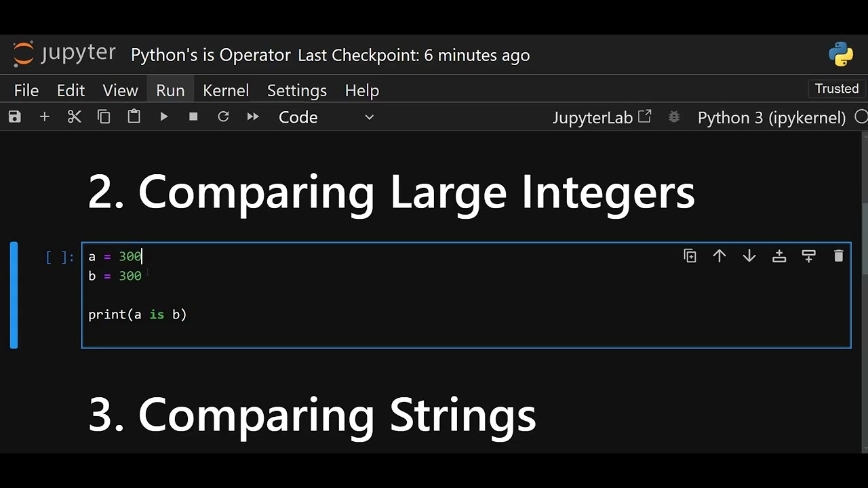Click Python 3 (ipykernel) kernel selector
The width and height of the screenshot is (868, 488).
pyautogui.click(x=772, y=117)
